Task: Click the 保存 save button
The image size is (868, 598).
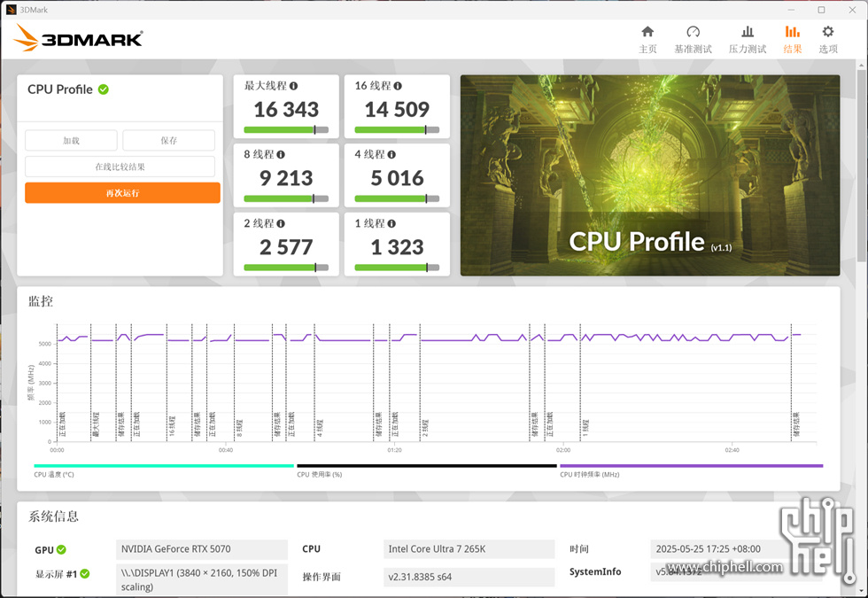Action: pos(169,141)
